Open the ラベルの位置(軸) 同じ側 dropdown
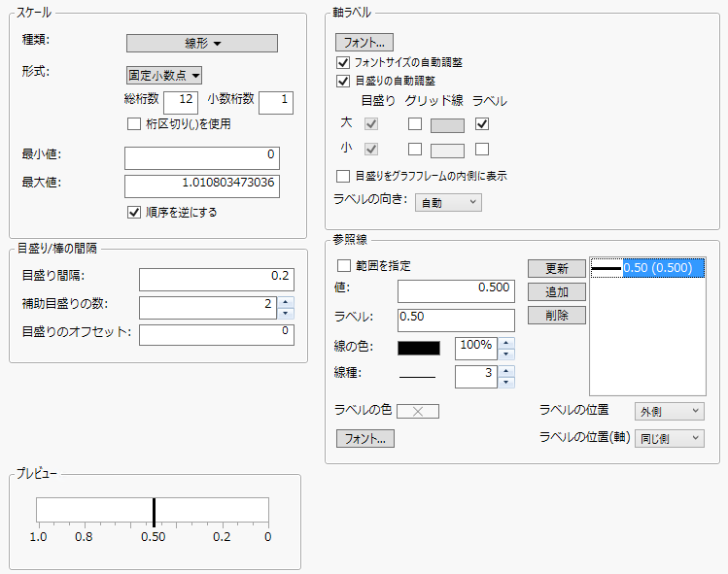The image size is (728, 574). (x=670, y=438)
